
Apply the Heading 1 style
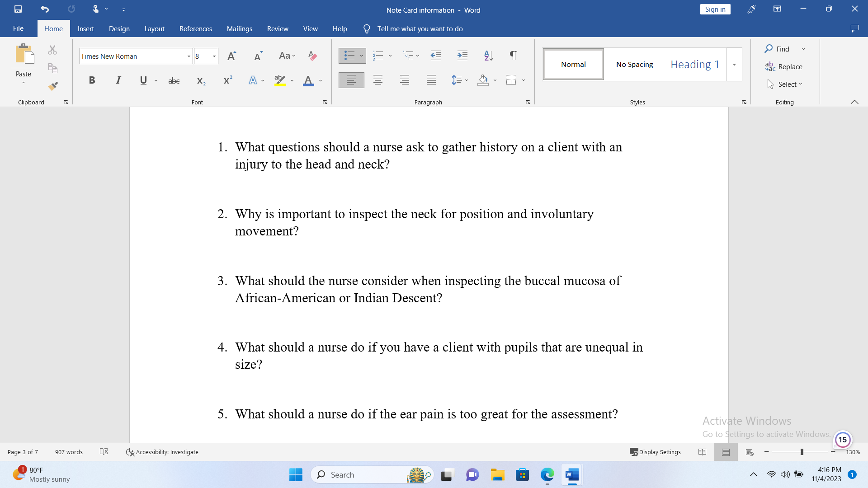695,65
